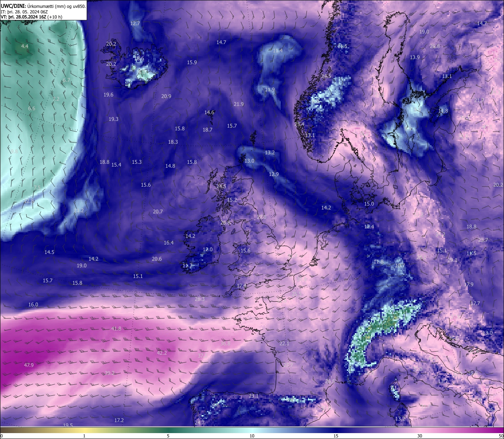Screen dimensions: 504x439
Task: Click the 20.6 value label
Action: click(157, 259)
